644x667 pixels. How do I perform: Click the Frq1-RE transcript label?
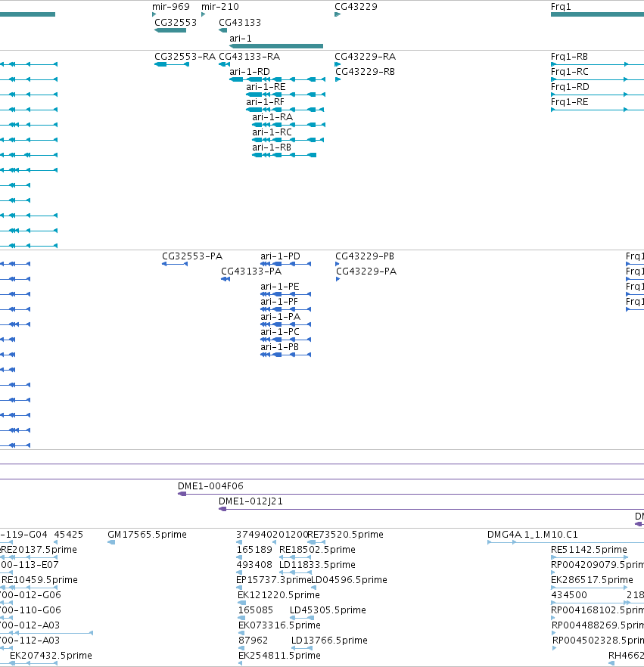[570, 102]
